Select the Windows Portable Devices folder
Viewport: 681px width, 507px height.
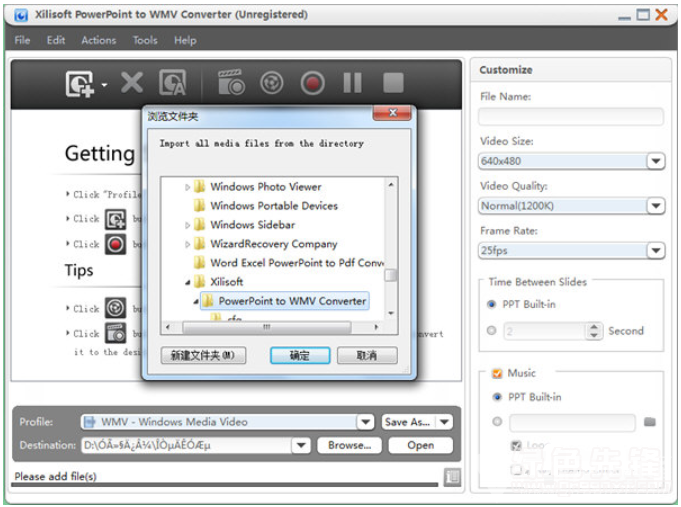coord(274,206)
